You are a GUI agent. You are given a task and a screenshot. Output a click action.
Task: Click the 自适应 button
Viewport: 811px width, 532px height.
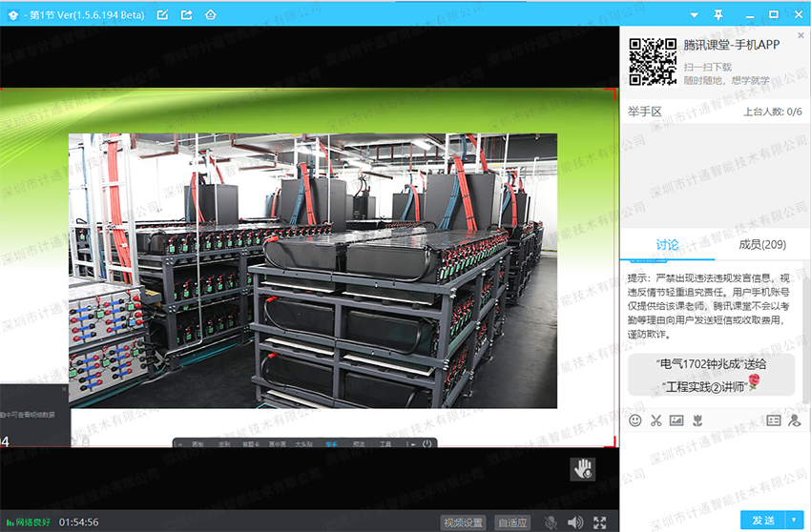click(x=513, y=522)
